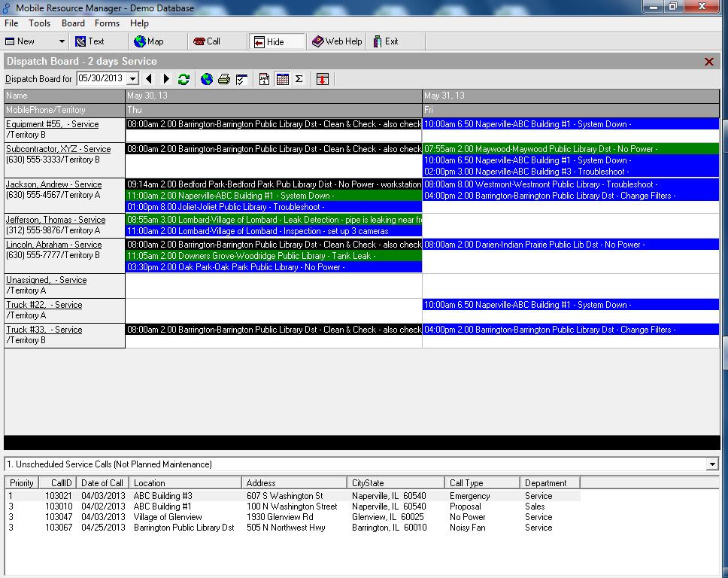Open the Tools menu
Screen dimensions: 728x578
click(x=39, y=23)
